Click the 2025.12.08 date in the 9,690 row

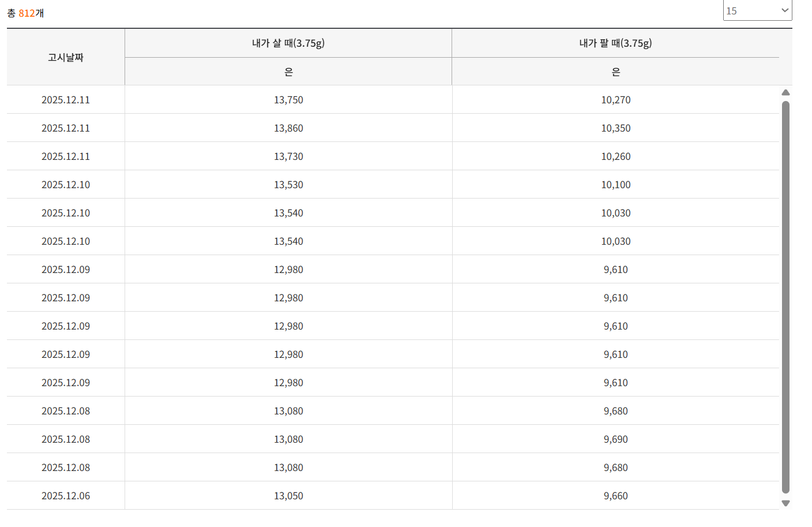click(x=66, y=439)
